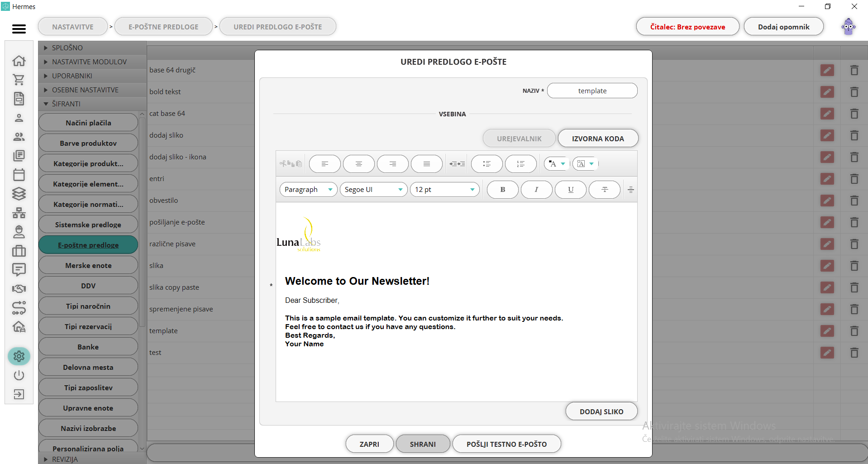Open the user avatar icon top right
The height and width of the screenshot is (464, 868).
849,27
